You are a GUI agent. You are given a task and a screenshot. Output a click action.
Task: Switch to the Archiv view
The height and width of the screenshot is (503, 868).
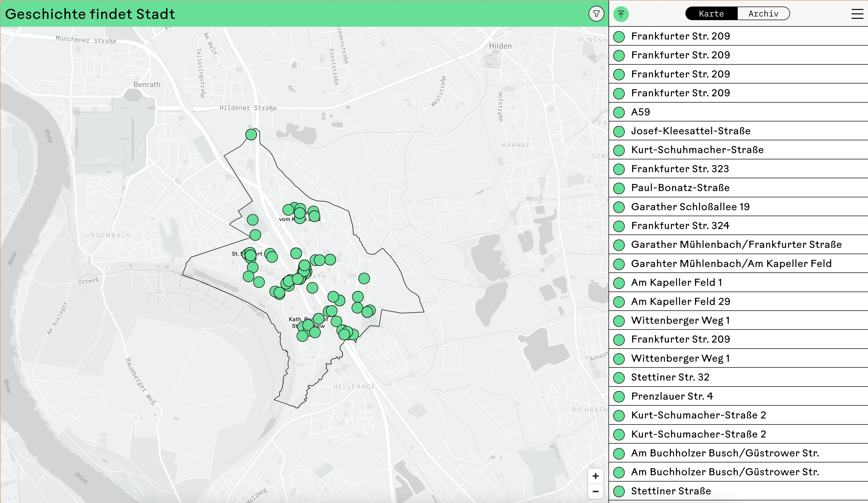pos(763,14)
